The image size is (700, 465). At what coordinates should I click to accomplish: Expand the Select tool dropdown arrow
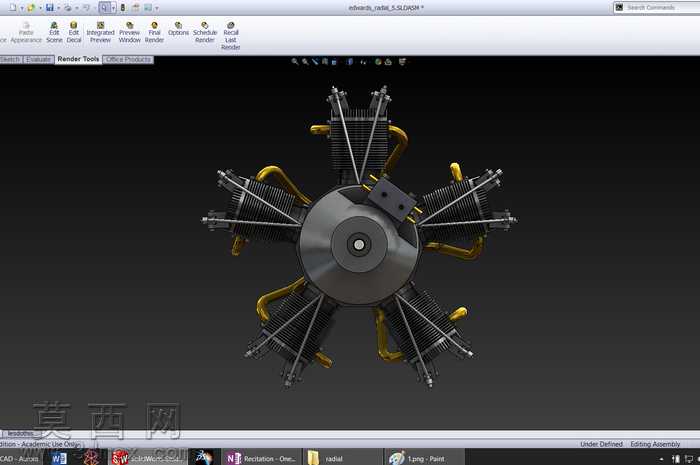click(x=113, y=8)
